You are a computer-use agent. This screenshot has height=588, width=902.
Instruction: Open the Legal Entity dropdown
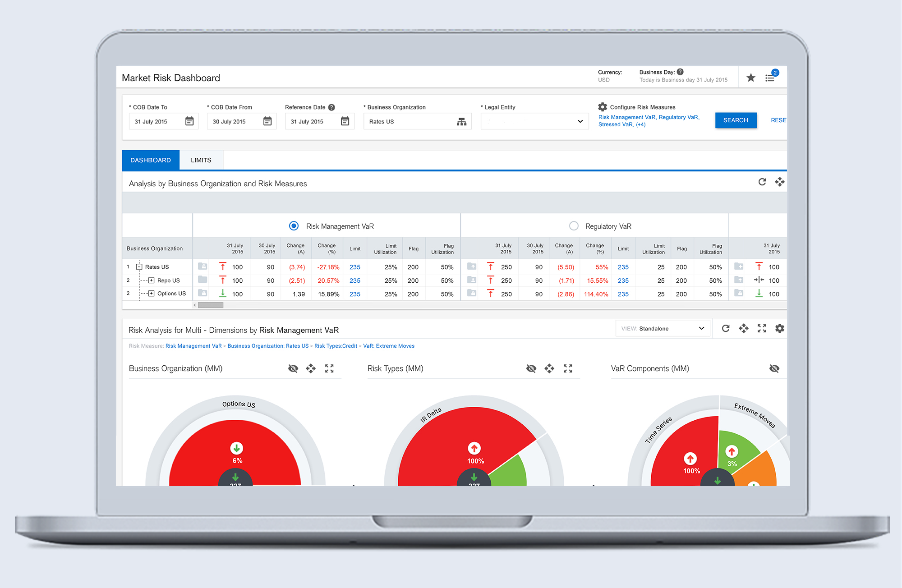[x=534, y=121]
